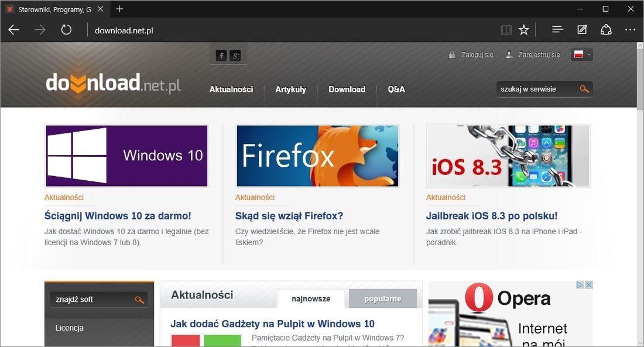
Task: Open Skąd się wziął Firefox? article
Action: (x=289, y=215)
